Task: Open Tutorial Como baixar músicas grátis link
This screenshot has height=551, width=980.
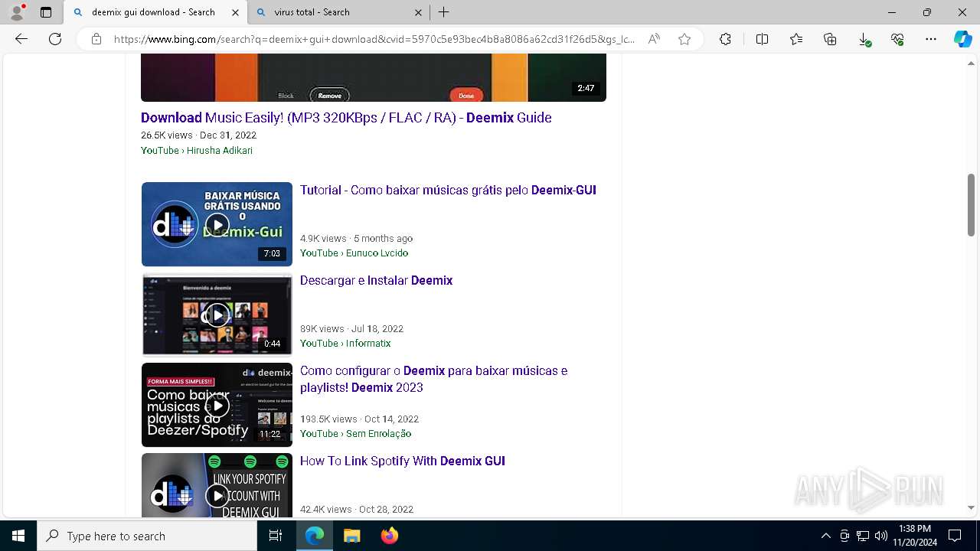Action: (x=448, y=190)
